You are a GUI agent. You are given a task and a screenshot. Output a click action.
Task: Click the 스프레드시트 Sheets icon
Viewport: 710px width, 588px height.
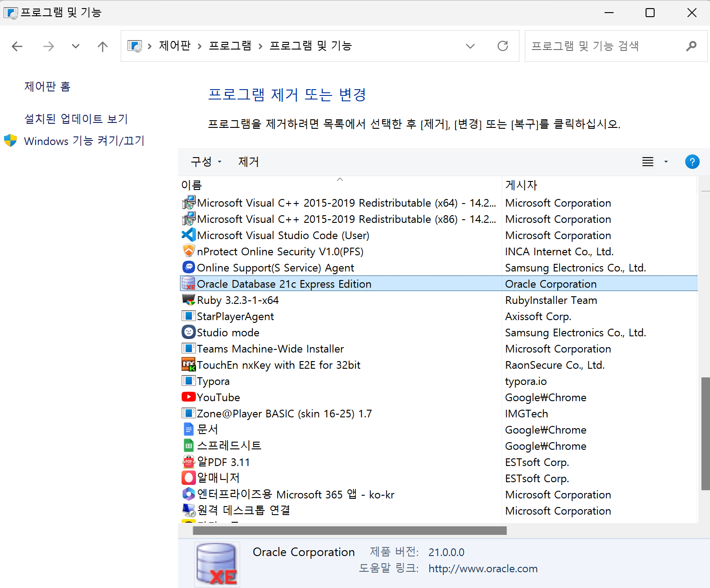coord(189,446)
